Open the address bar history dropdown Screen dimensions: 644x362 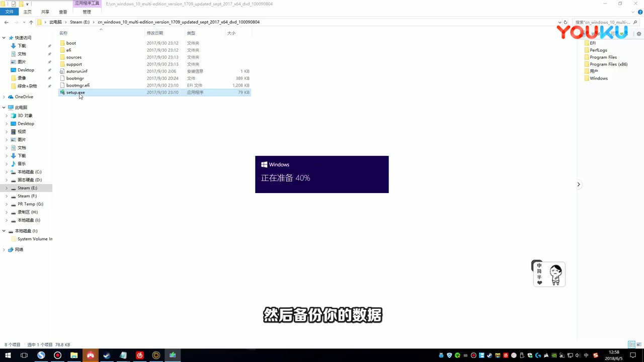pyautogui.click(x=559, y=22)
